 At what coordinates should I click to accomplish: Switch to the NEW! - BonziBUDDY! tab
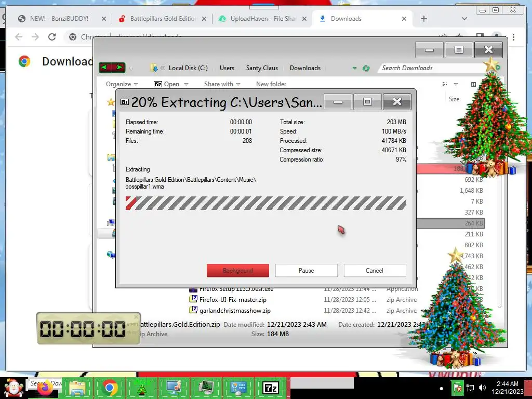[59, 19]
